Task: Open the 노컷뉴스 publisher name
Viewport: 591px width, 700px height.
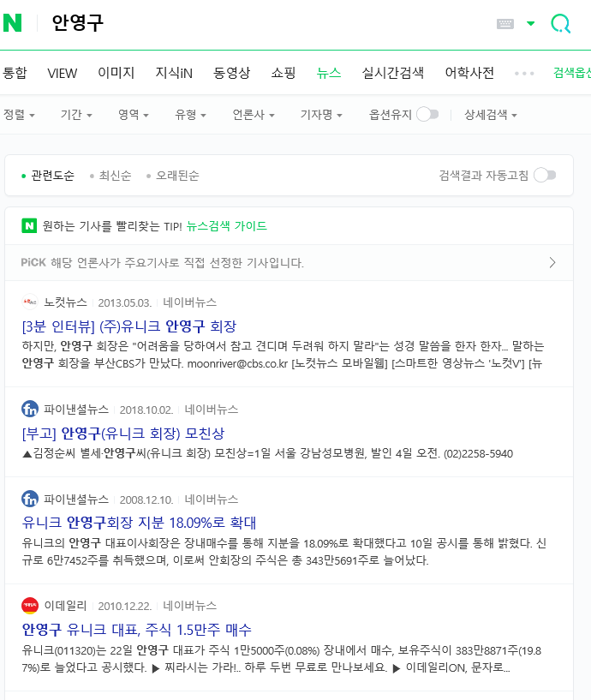Action: pos(65,302)
